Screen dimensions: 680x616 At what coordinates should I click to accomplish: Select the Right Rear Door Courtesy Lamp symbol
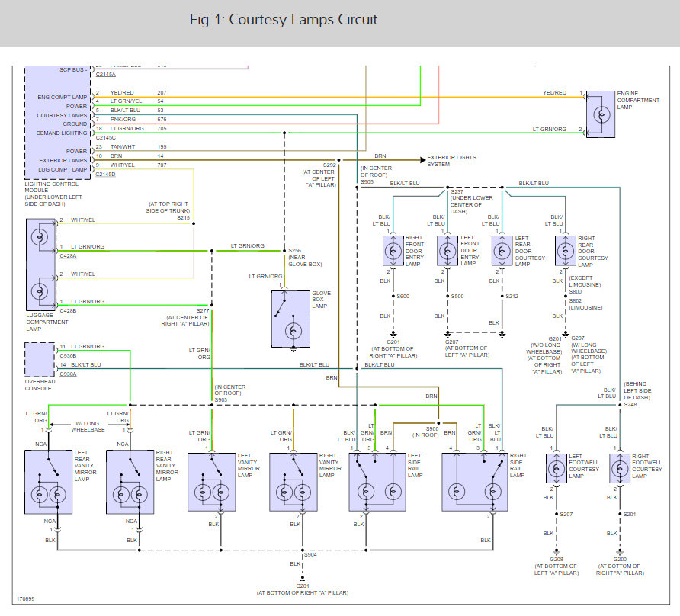[566, 251]
